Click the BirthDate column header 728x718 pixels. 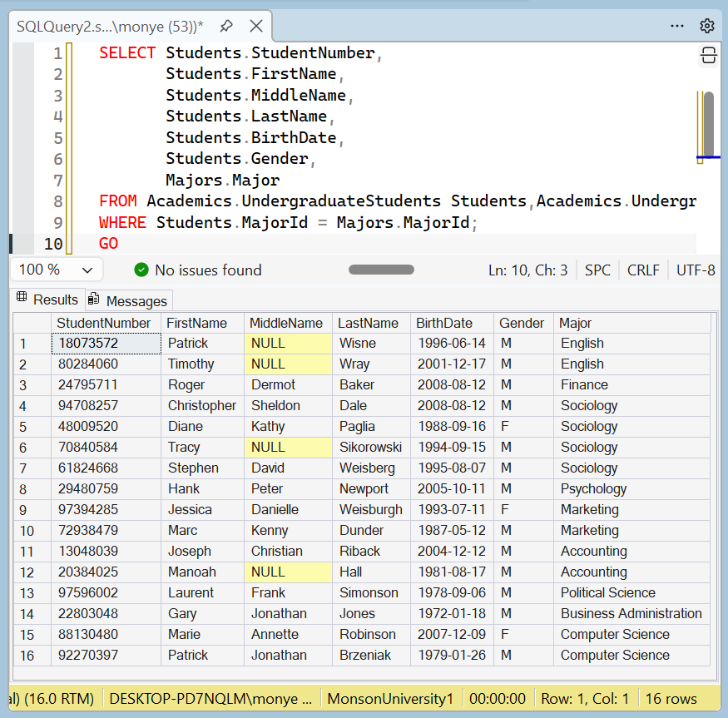tap(452, 323)
